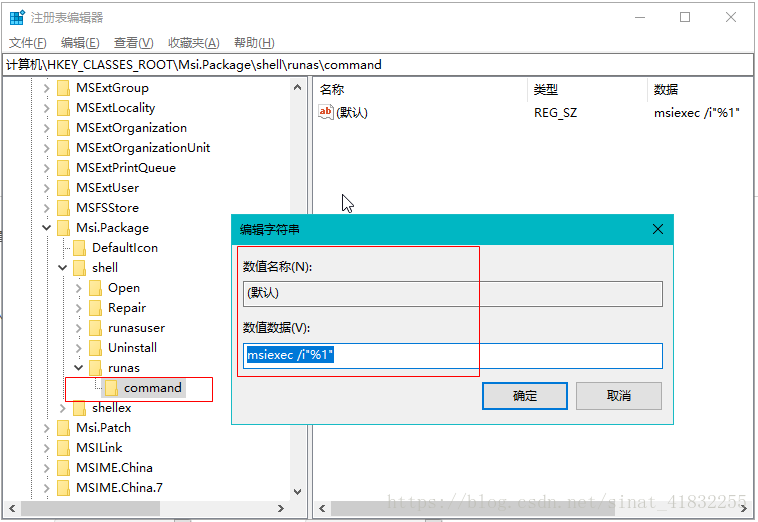The image size is (758, 522).
Task: Click the runas folder icon
Action: (x=95, y=368)
